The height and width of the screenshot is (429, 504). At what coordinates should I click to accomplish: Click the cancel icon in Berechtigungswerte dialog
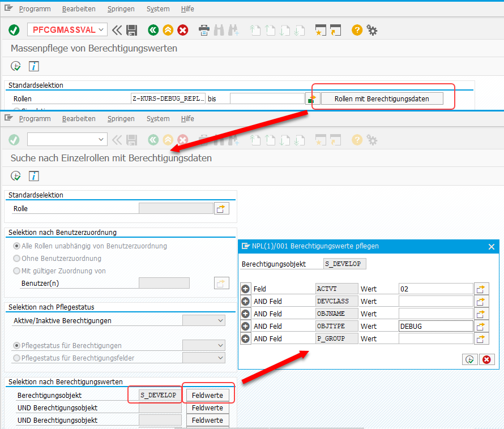pyautogui.click(x=486, y=359)
